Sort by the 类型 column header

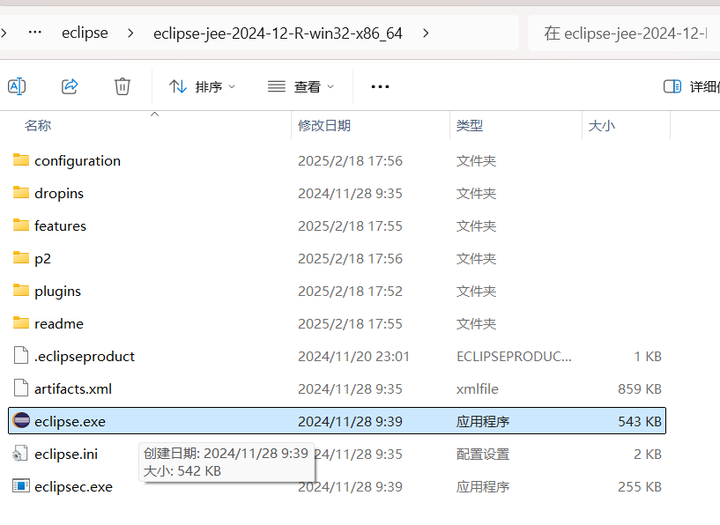coord(469,125)
